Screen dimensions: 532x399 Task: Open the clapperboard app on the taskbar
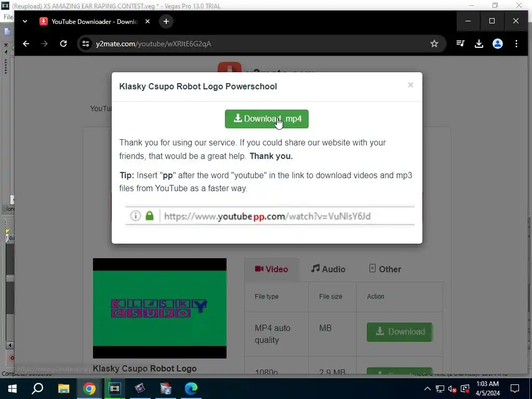click(x=140, y=389)
